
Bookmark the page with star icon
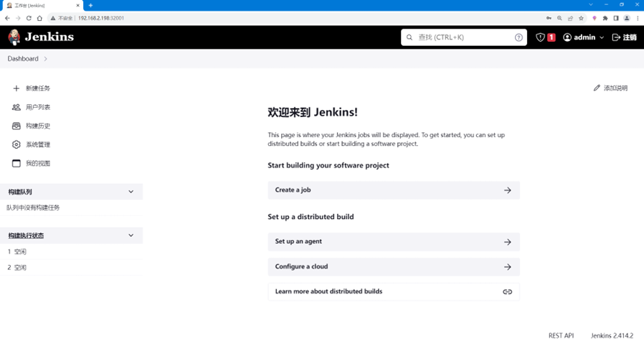click(x=581, y=18)
